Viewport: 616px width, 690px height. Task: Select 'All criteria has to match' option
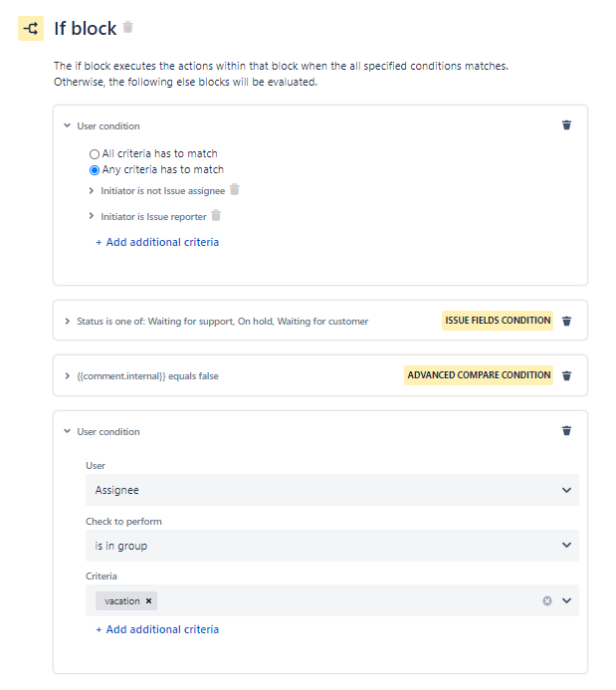95,154
